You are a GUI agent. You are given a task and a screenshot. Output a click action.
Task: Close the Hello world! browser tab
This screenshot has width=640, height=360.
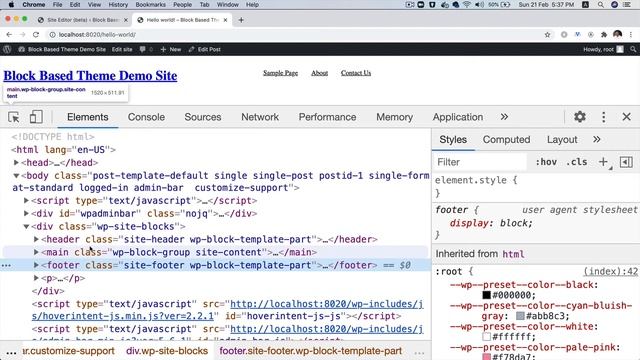click(225, 20)
